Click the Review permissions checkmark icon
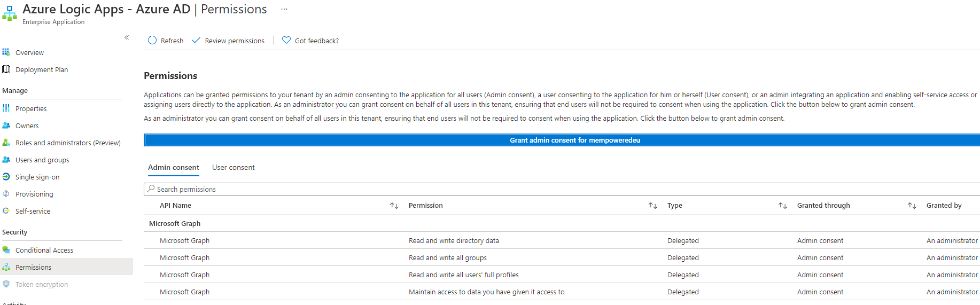Viewport: 980px width, 305px height. (x=196, y=40)
